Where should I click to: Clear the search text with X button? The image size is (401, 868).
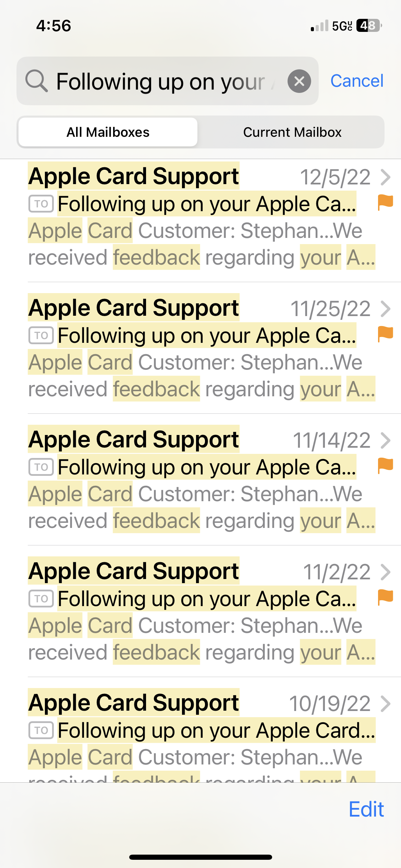click(299, 81)
